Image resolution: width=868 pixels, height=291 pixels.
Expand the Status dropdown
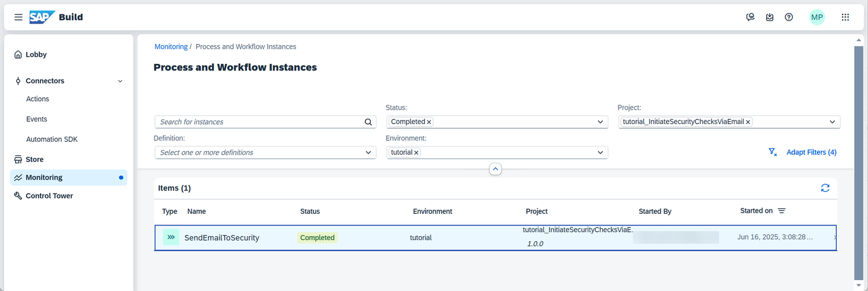click(x=600, y=122)
